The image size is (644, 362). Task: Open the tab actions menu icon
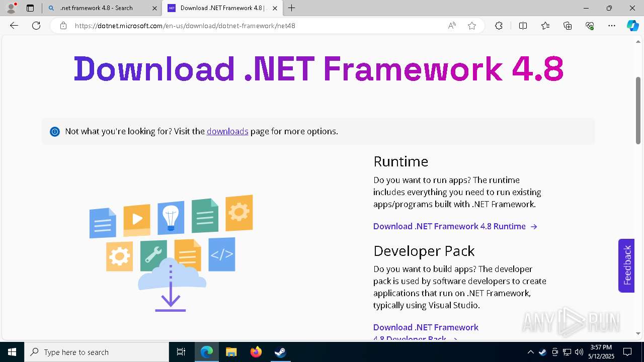[30, 8]
